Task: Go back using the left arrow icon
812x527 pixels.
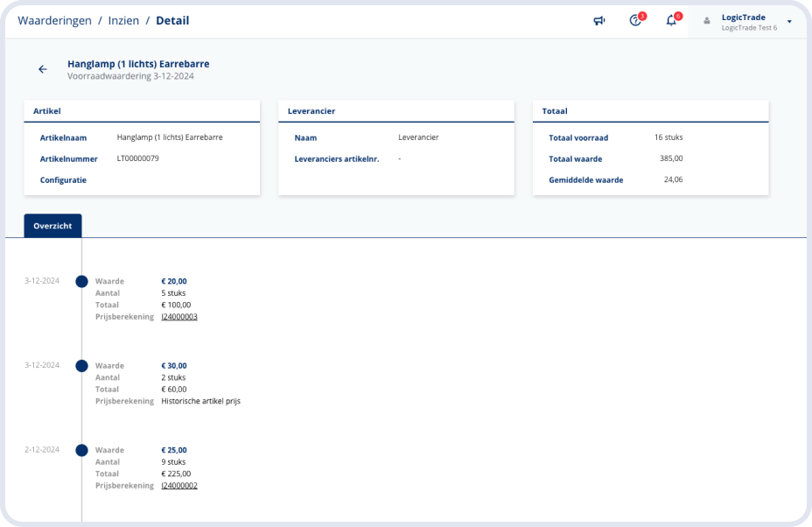Action: (42, 69)
